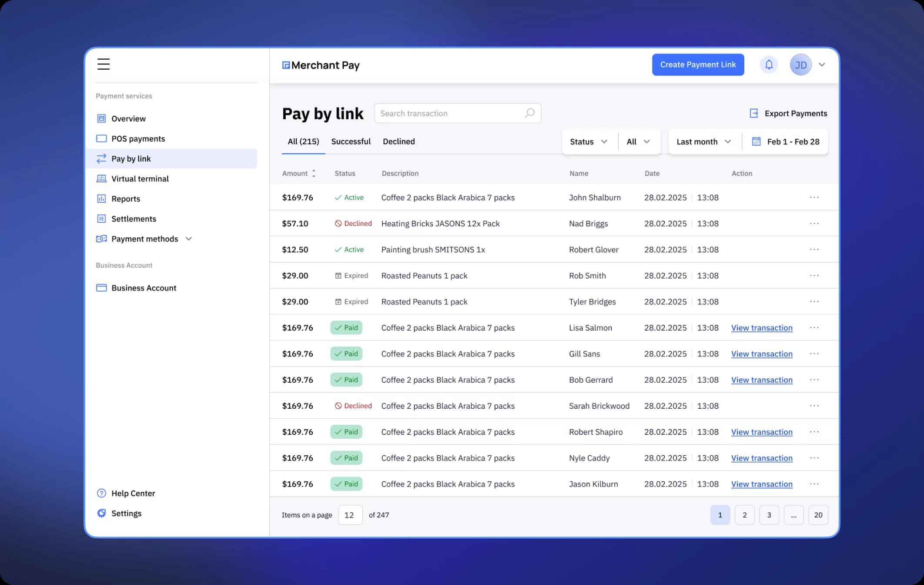Click the Settlements sidebar icon
Viewport: 924px width, 585px height.
click(101, 219)
